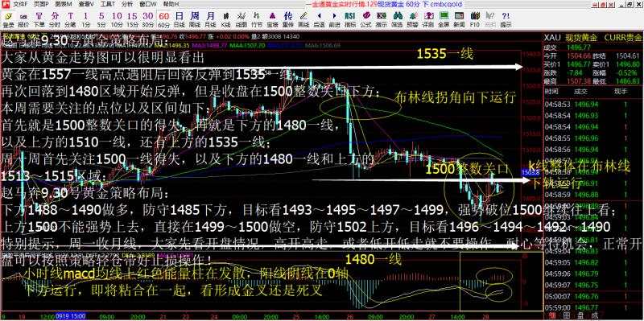The width and height of the screenshot is (644, 321).
Task: Open the 公式 formula editor icon
Action: point(365,19)
